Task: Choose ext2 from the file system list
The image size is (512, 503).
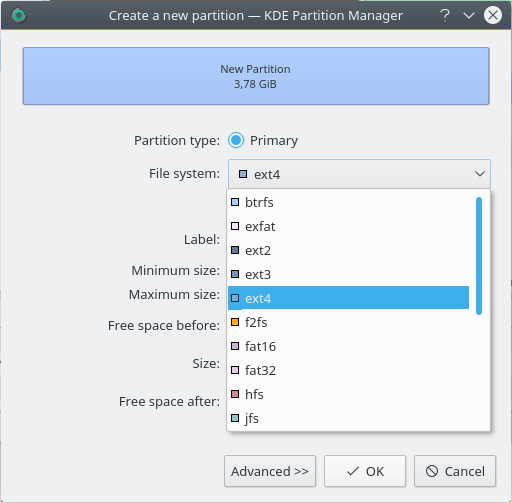Action: tap(348, 250)
